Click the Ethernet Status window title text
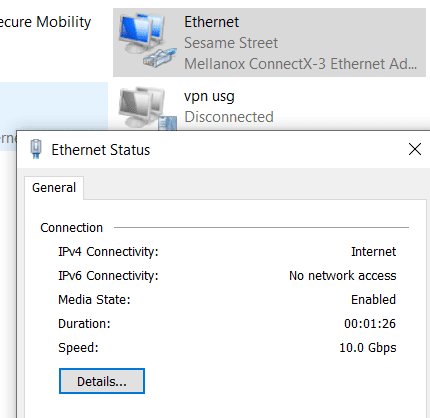This screenshot has height=418, width=430. pos(101,150)
